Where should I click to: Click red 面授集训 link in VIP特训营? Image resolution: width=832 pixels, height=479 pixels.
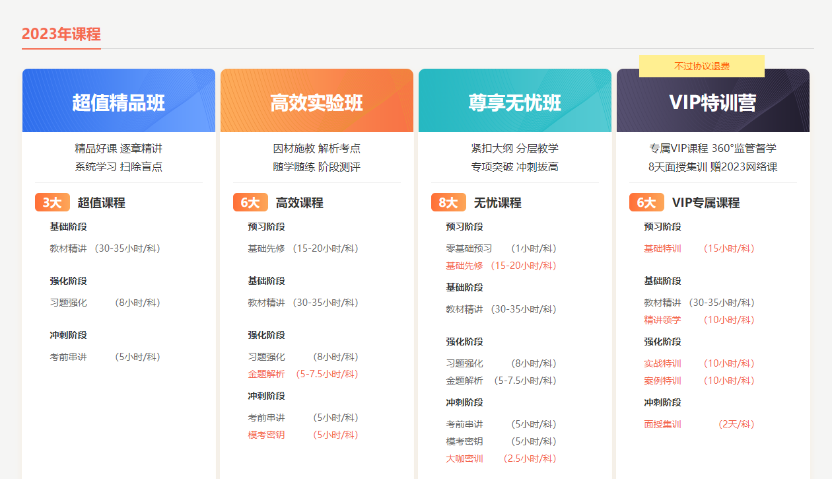point(662,424)
